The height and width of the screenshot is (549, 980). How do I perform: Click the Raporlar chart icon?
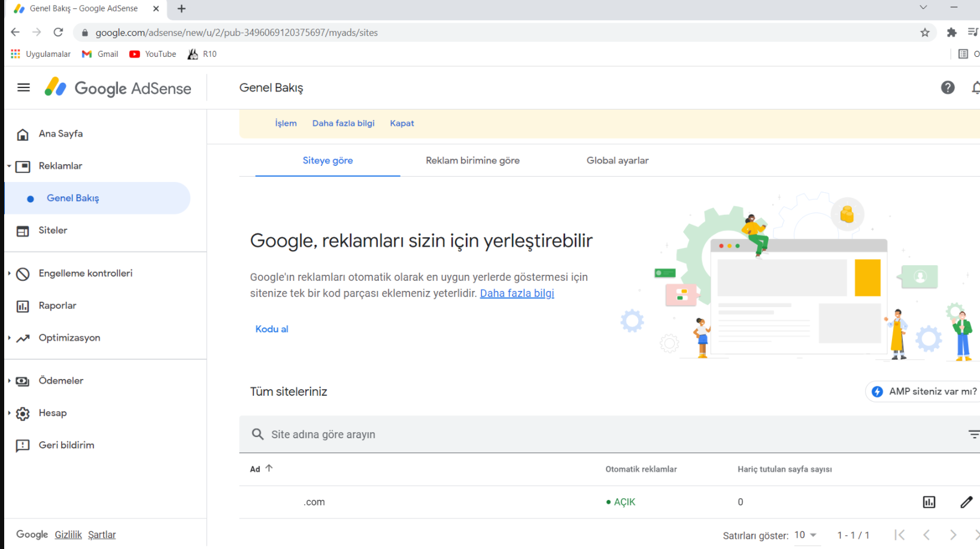[x=23, y=307]
